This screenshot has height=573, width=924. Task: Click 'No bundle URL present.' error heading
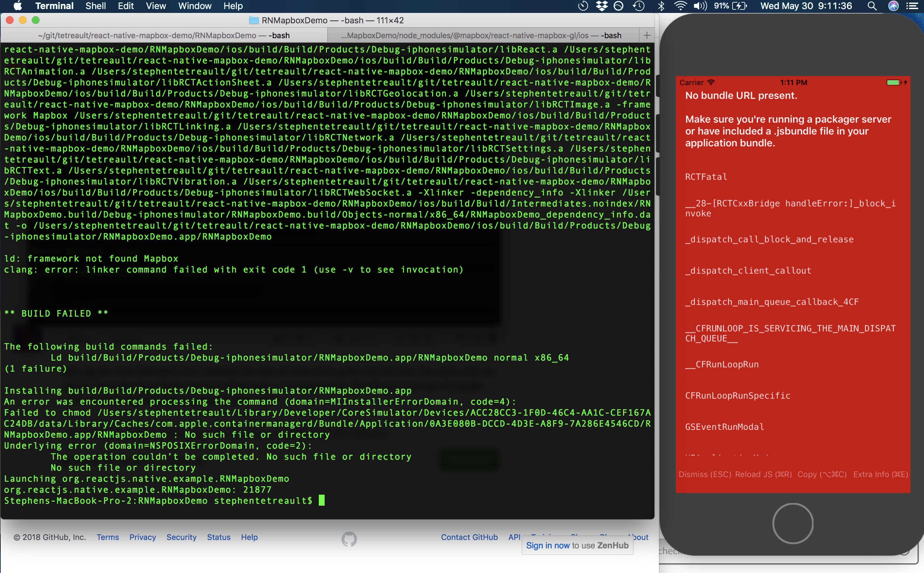coord(741,95)
